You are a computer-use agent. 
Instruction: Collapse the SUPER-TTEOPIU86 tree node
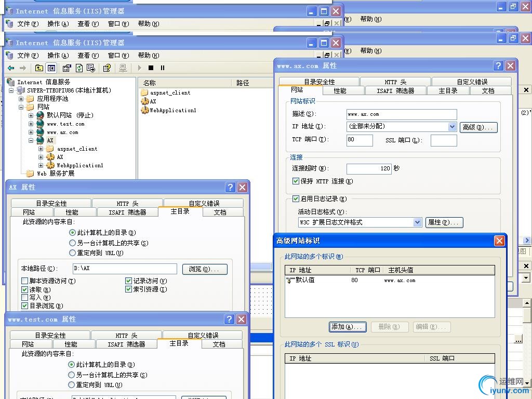tap(11, 90)
